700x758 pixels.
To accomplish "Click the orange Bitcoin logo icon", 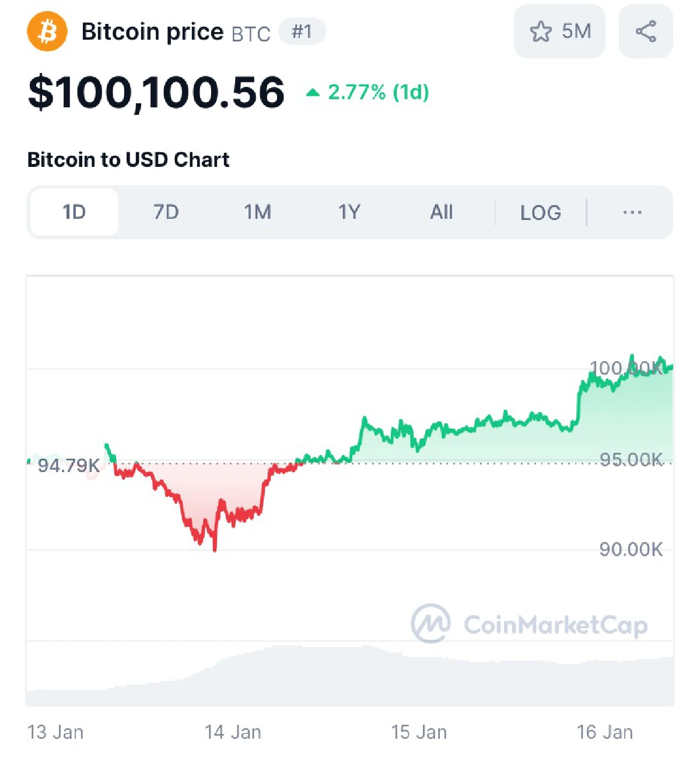I will 47,32.
